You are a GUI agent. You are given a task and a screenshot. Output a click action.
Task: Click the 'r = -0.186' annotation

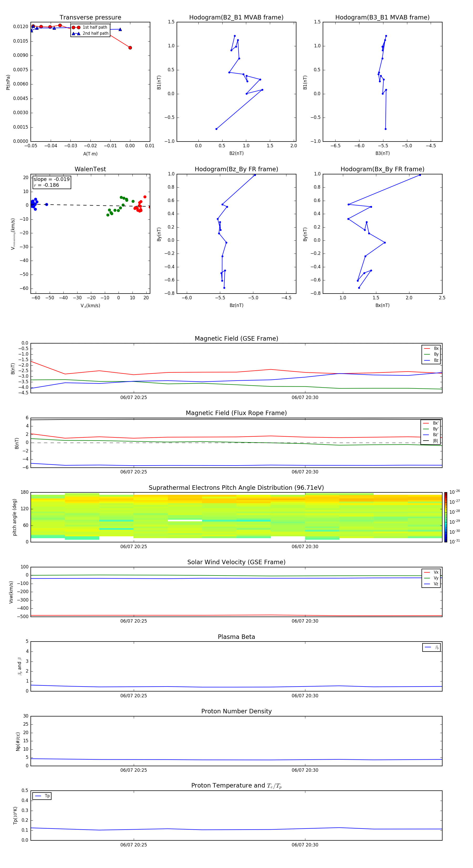(47, 185)
